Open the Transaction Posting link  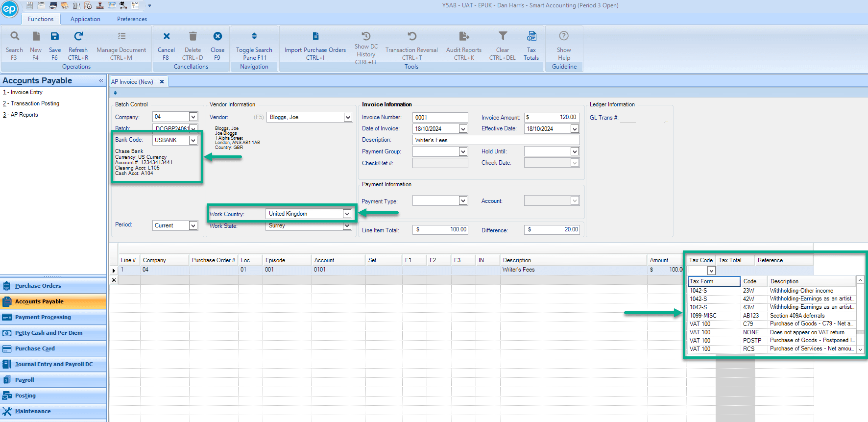(35, 103)
